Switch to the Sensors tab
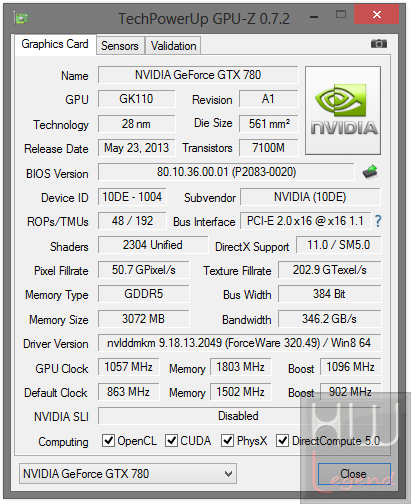 click(x=120, y=46)
